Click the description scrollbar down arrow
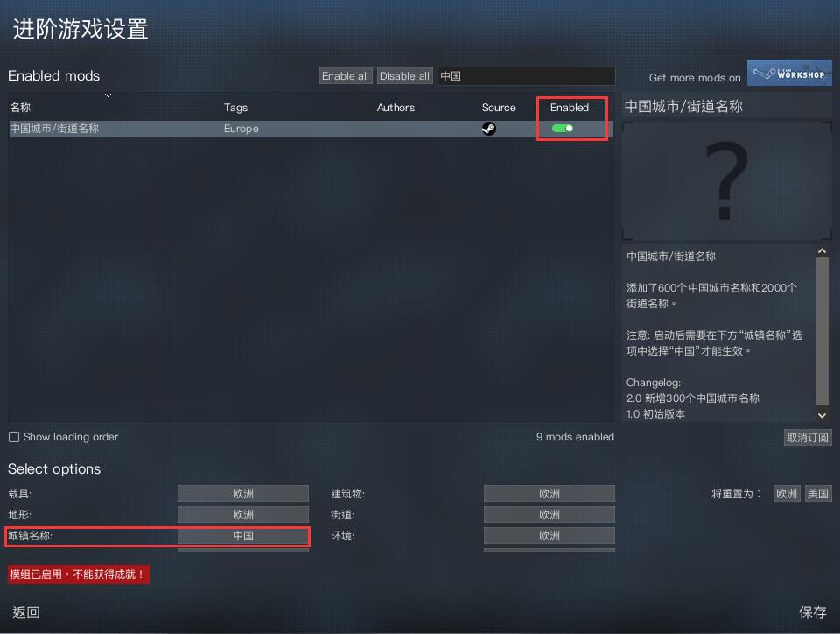The width and height of the screenshot is (840, 634). pyautogui.click(x=822, y=415)
